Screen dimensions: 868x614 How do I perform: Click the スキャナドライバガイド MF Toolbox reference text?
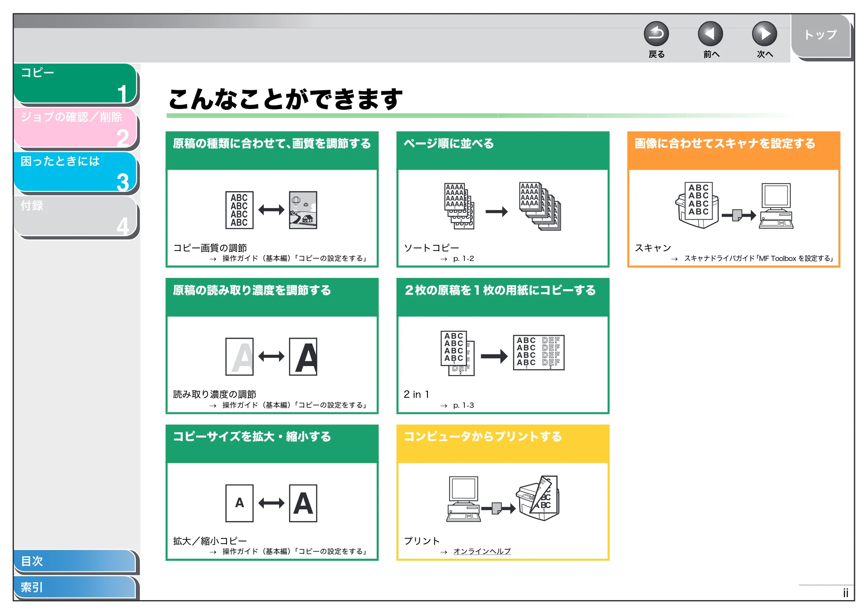click(x=759, y=258)
